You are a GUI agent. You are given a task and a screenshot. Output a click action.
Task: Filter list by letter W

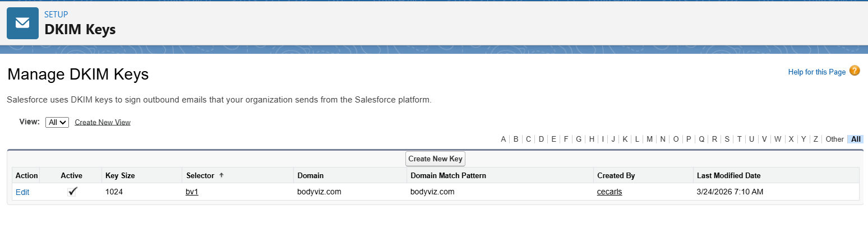click(777, 139)
